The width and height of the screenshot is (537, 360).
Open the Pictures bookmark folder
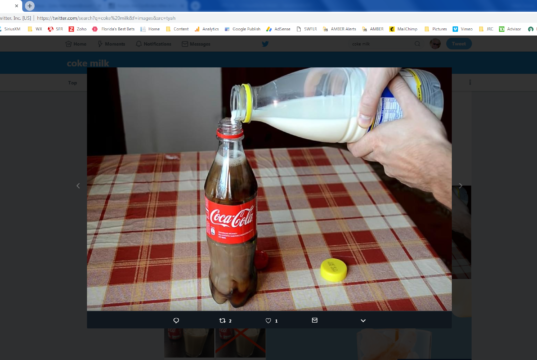point(436,29)
